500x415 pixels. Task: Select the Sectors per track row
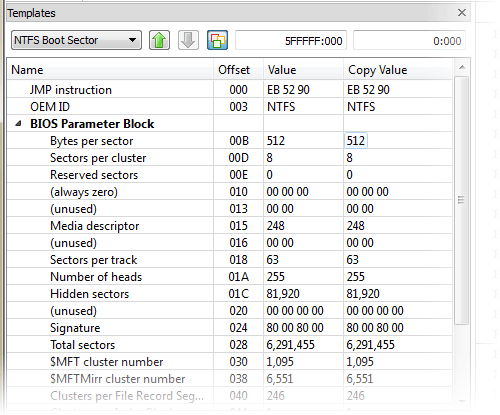pos(230,260)
